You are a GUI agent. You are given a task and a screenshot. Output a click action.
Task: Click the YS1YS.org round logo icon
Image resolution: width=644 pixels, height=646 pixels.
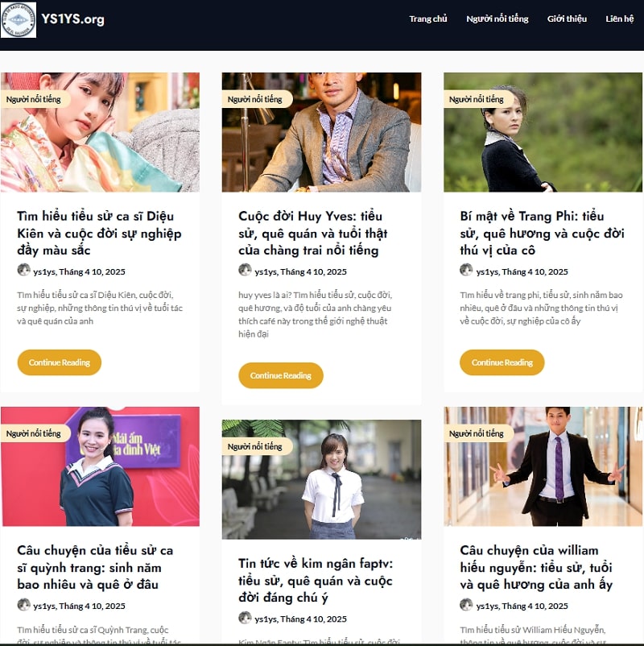(19, 20)
